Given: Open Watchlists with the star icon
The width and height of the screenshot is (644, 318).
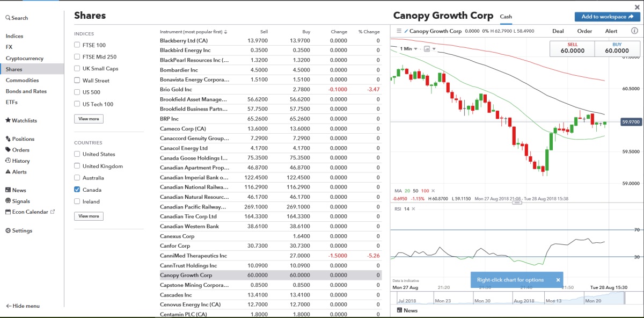Looking at the screenshot, I should (21, 120).
